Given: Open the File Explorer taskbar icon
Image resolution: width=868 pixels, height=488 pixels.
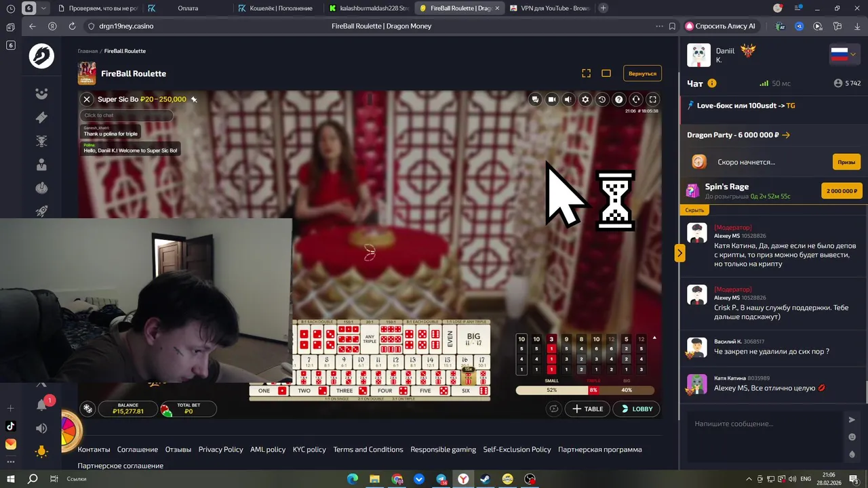Looking at the screenshot, I should point(374,479).
